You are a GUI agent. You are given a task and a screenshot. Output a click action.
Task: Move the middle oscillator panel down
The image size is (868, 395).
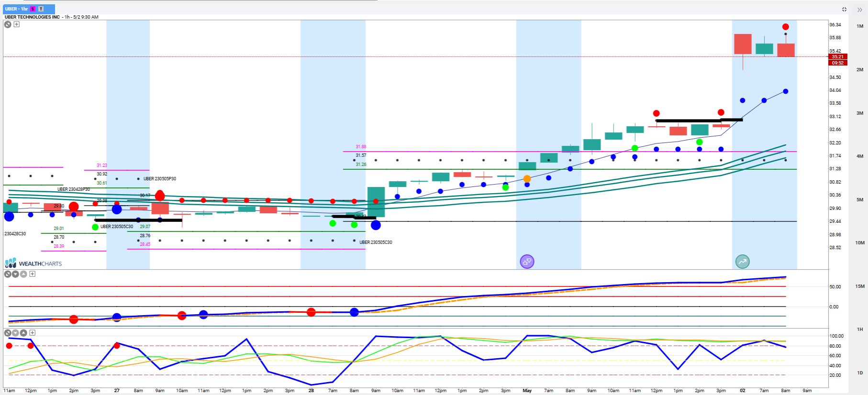pos(15,274)
